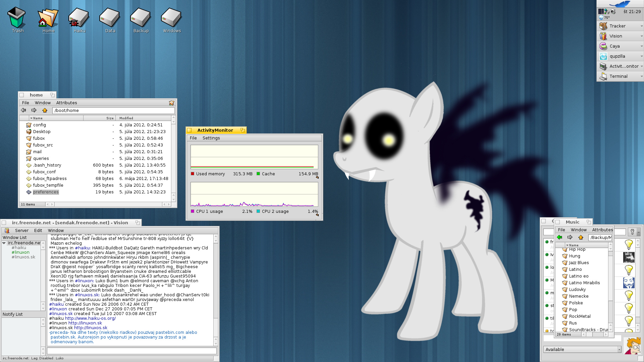This screenshot has height=362, width=644.
Task: Go back in the home window
Action: click(x=23, y=110)
